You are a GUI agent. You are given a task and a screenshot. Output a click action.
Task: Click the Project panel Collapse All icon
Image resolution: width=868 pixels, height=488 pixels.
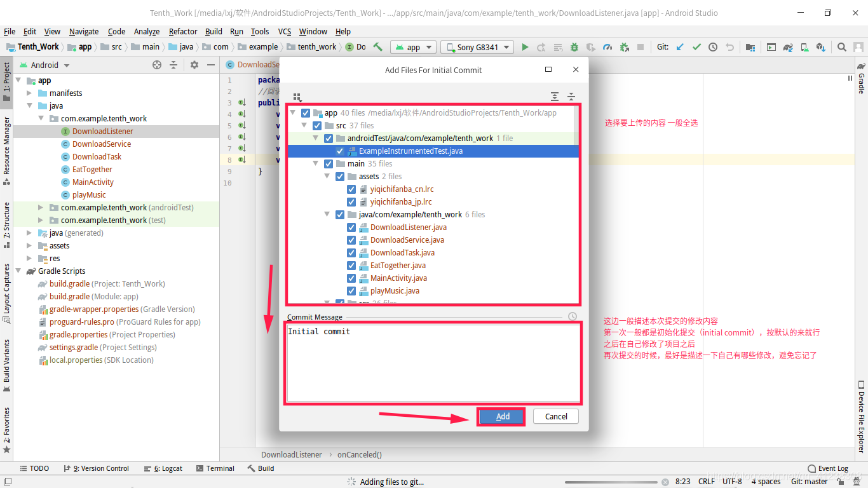click(173, 65)
